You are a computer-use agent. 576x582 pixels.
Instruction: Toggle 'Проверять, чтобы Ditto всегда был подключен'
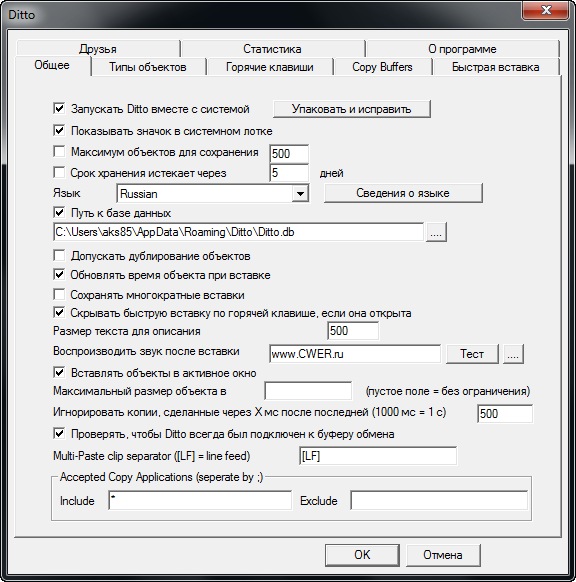[59, 434]
